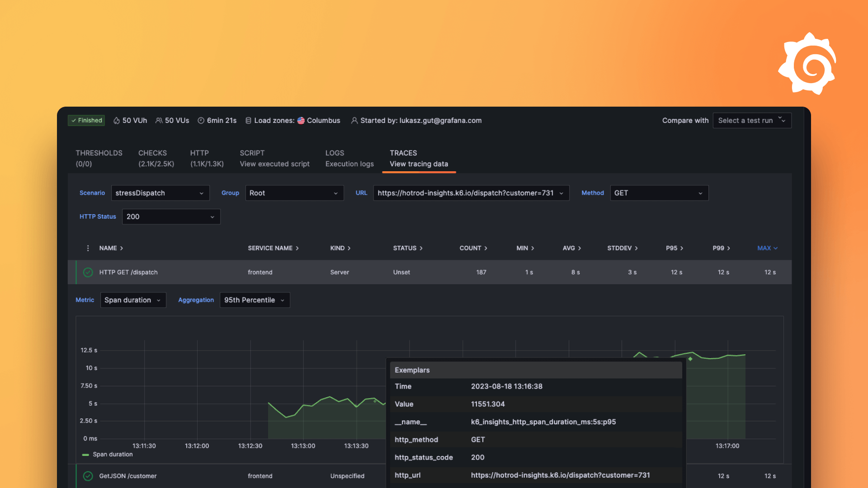Click View executed script button
The width and height of the screenshot is (868, 488).
click(x=274, y=158)
